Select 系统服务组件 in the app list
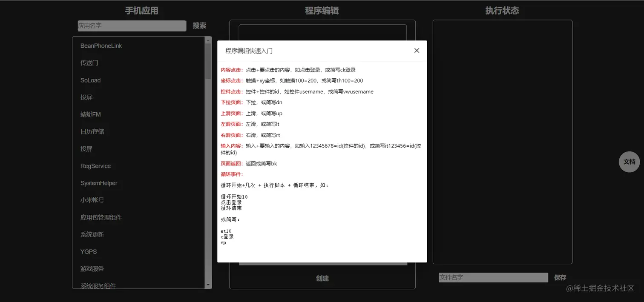Viewport: 644px width, 302px height. [x=98, y=285]
